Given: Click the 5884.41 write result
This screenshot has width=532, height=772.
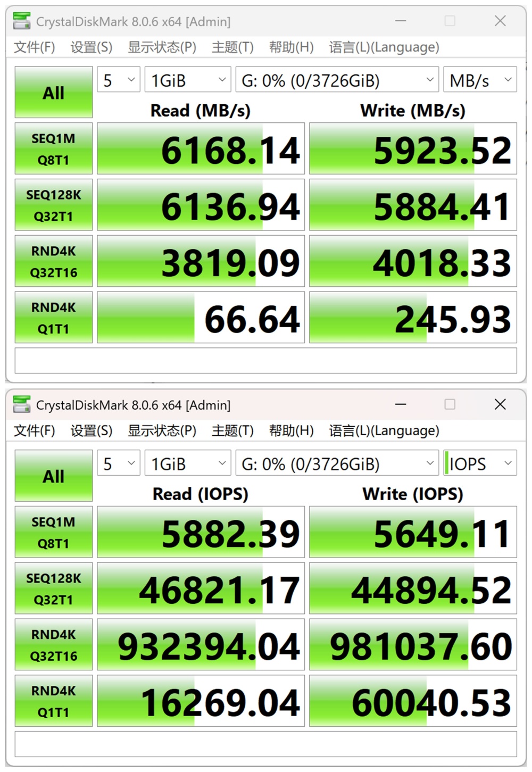Looking at the screenshot, I should coord(413,205).
